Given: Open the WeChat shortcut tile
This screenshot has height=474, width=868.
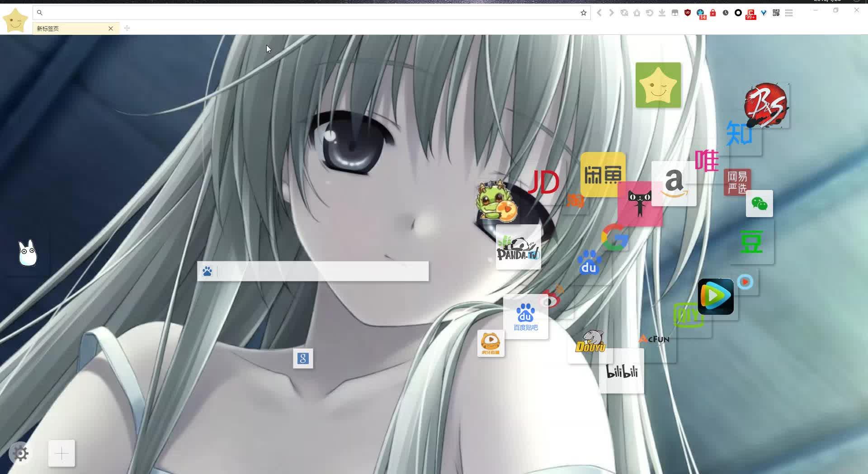Looking at the screenshot, I should [x=759, y=204].
